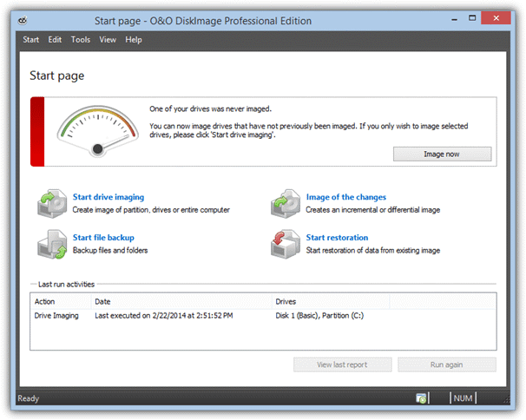Click 'Disk 1 (Basic), Partition (C:)' cell
This screenshot has height=420, width=526.
[x=319, y=316]
